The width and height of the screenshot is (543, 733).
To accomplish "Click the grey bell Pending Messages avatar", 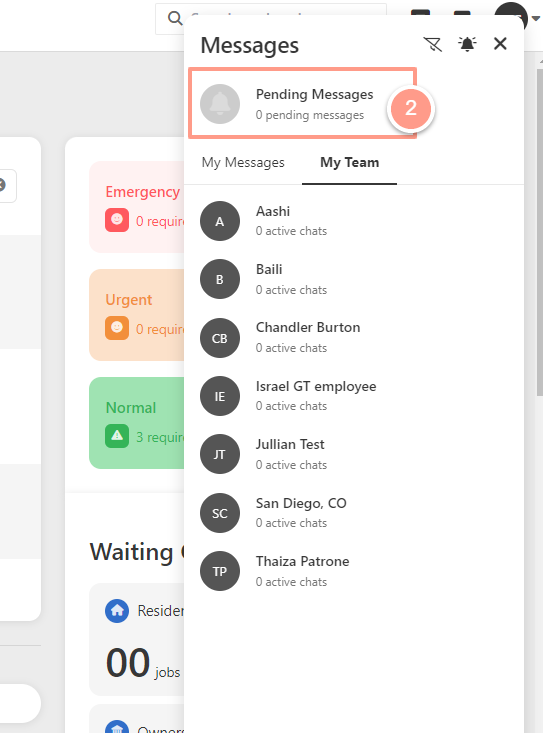I will pos(220,104).
